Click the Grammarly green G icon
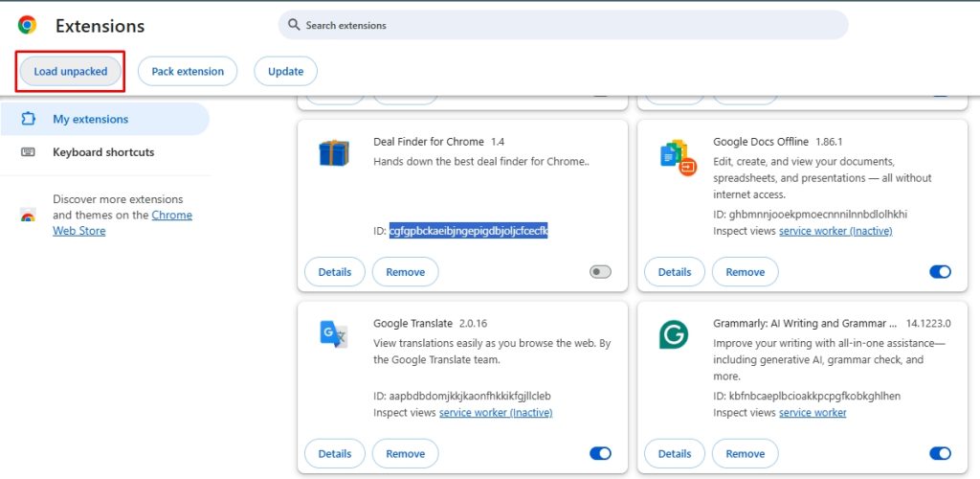Screen dimensions: 980x479 674,334
